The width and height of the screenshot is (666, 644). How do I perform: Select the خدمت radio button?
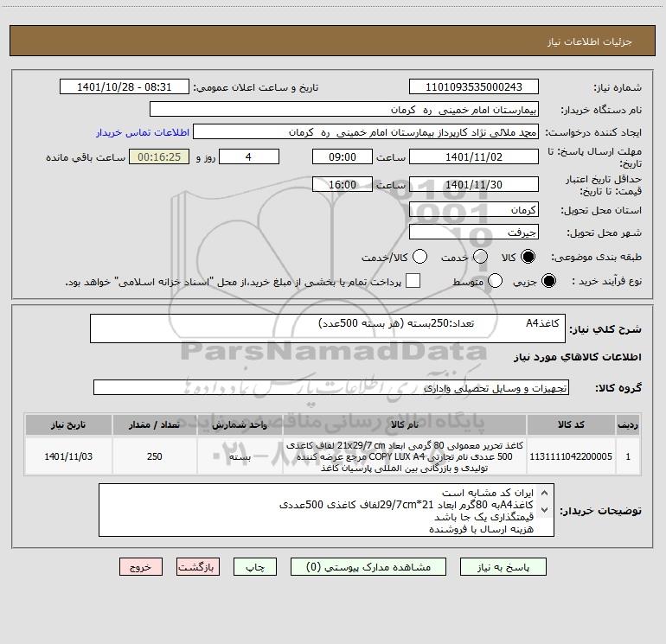pyautogui.click(x=480, y=257)
